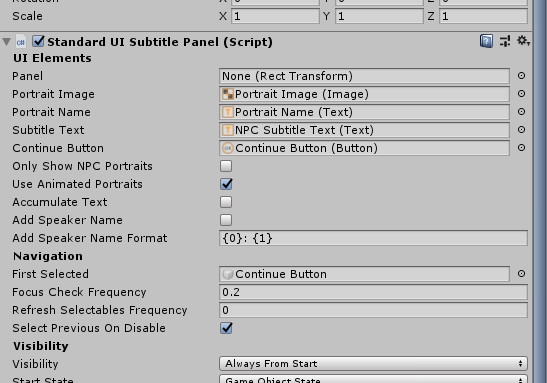
Task: Click the Add Speaker Name Format field
Action: (x=373, y=238)
